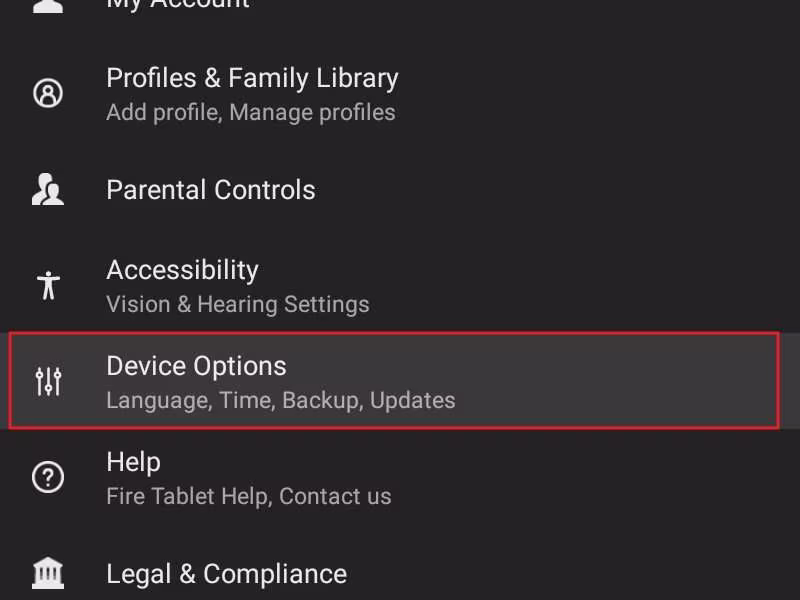Select the Parental Controls title text
This screenshot has height=600, width=800.
click(x=210, y=190)
